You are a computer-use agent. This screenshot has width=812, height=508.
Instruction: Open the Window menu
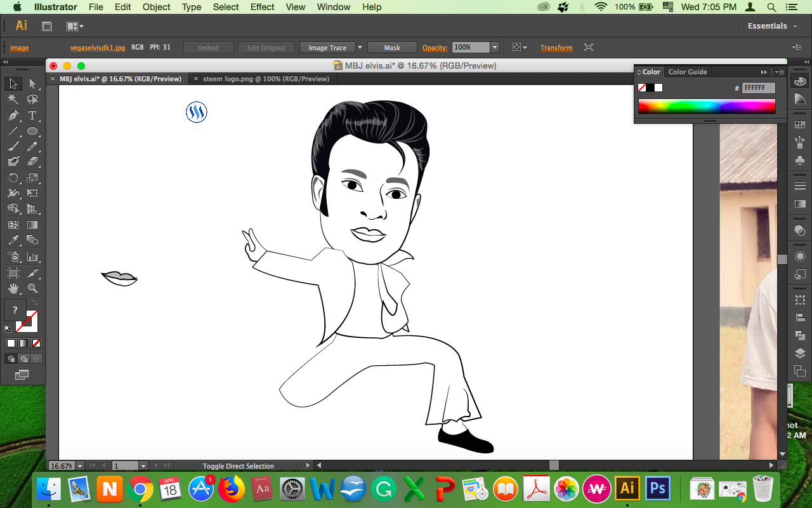click(x=333, y=7)
